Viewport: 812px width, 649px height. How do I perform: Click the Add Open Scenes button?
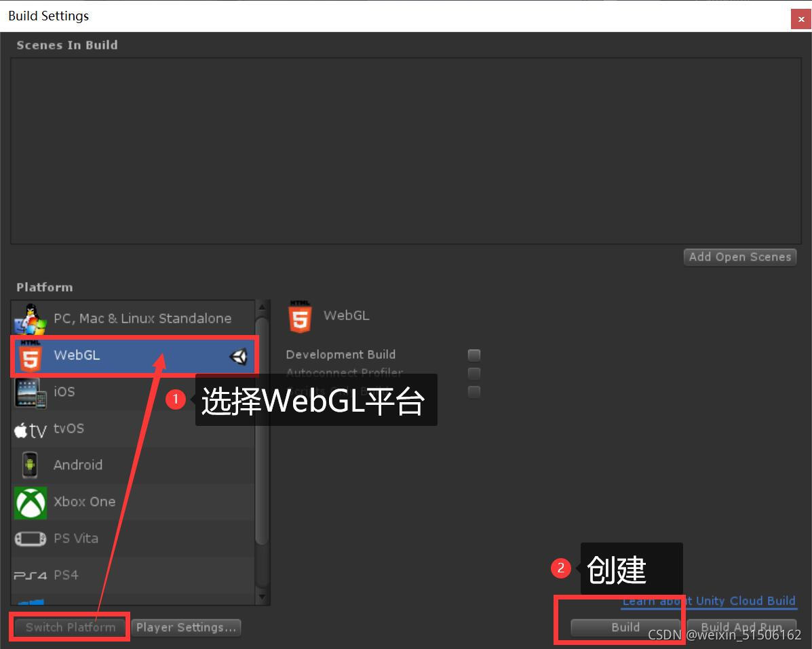click(x=739, y=257)
